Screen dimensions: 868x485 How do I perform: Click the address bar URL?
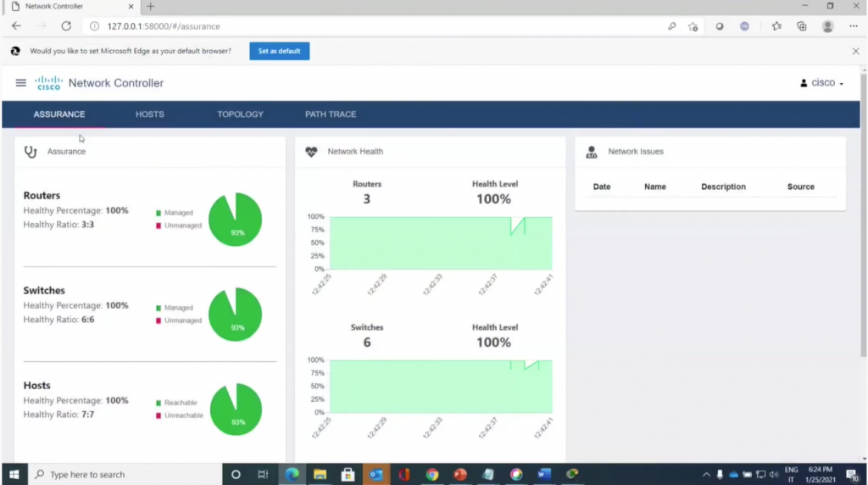[x=164, y=26]
